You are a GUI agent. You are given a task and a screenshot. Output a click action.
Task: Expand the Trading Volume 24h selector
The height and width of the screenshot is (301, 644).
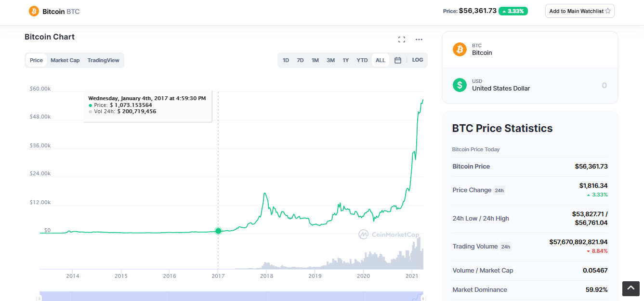[x=505, y=247]
